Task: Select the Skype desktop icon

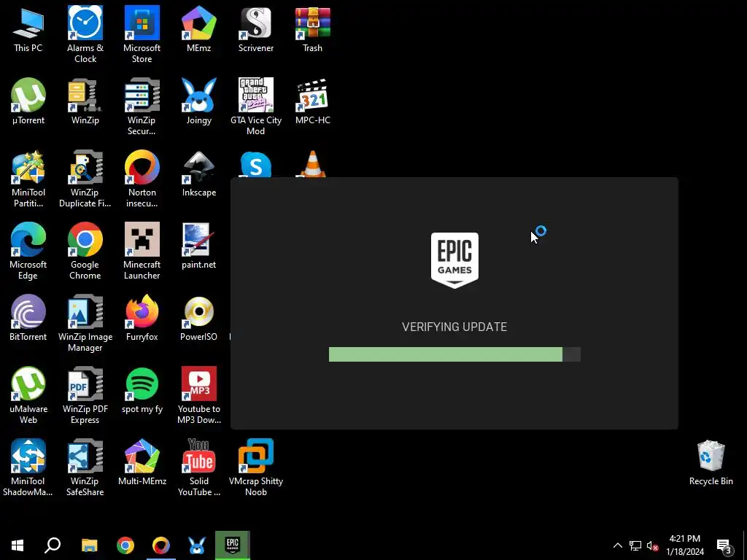Action: 256,164
